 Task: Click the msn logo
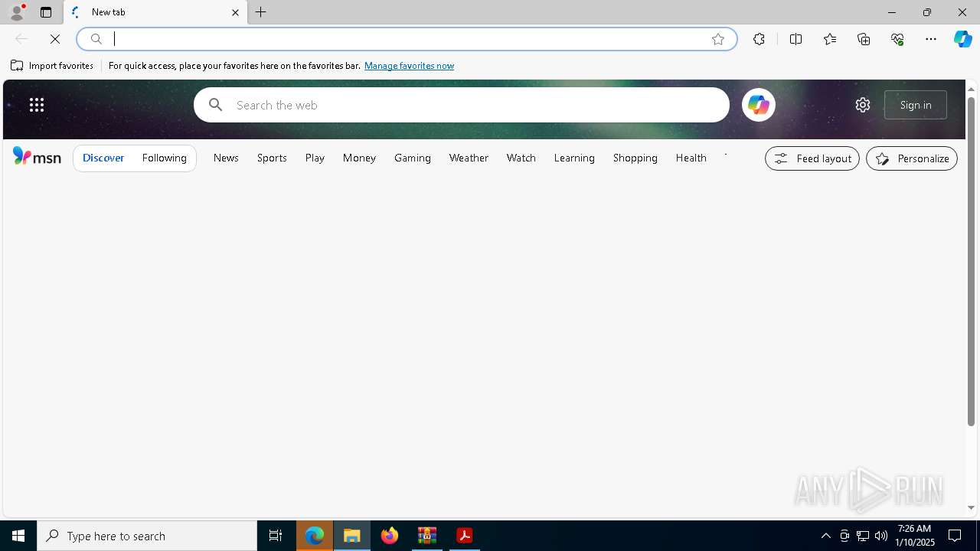tap(37, 156)
